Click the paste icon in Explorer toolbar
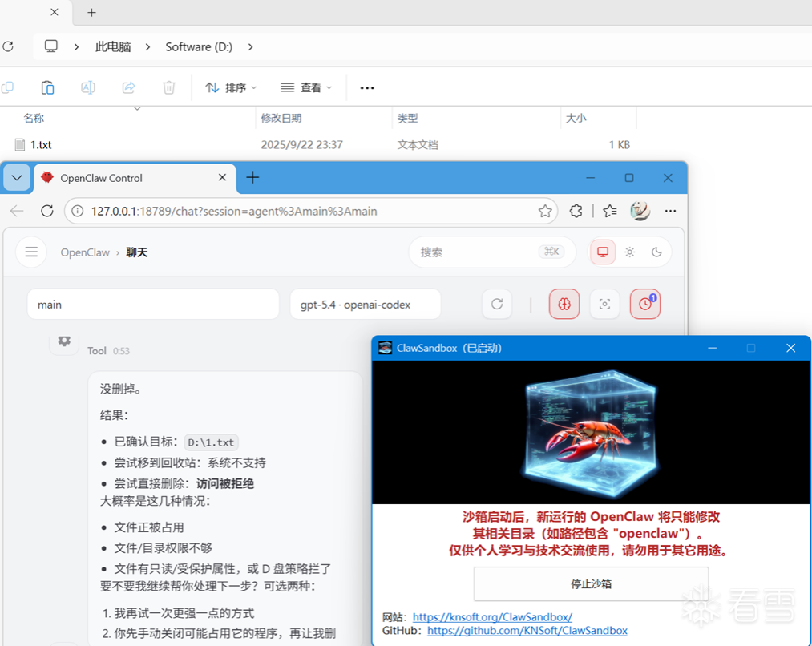The image size is (812, 646). (x=47, y=87)
